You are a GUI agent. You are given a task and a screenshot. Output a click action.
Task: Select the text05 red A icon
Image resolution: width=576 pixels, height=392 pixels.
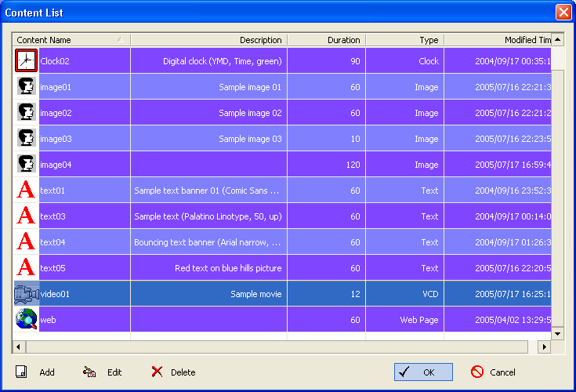(27, 268)
